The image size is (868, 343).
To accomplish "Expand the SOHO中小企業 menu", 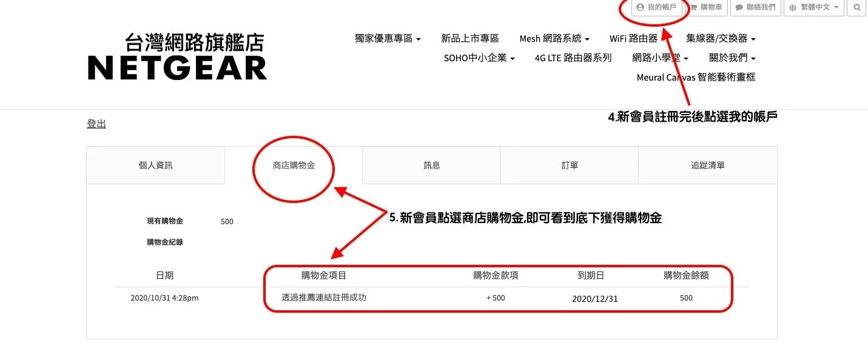I will click(479, 58).
